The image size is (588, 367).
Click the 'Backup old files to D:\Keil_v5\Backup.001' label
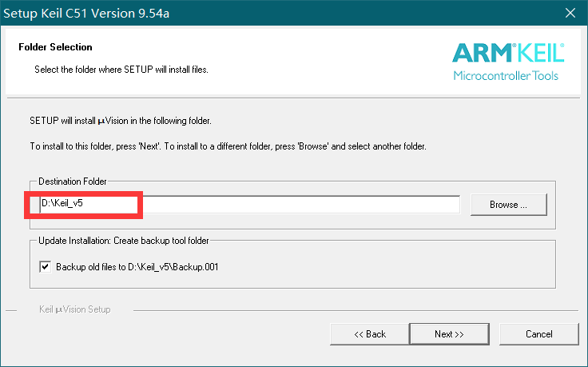click(x=137, y=267)
